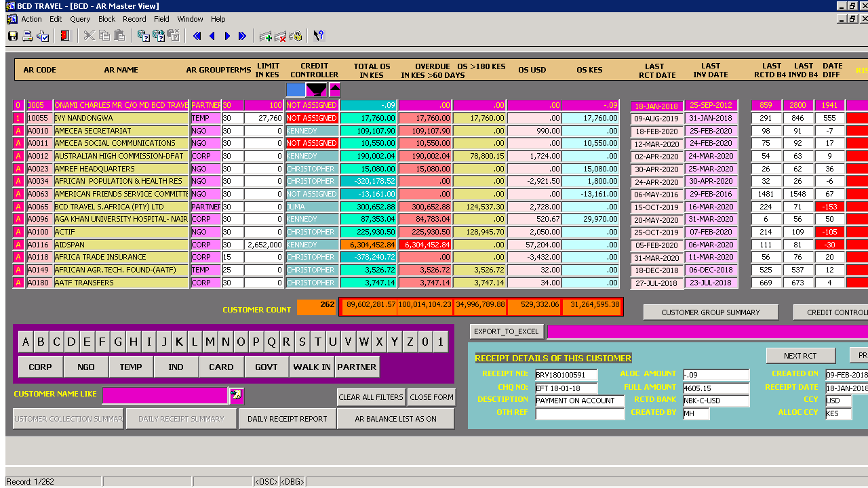This screenshot has width=868, height=488.
Task: Click the Remove Record toolbar icon
Action: pyautogui.click(x=281, y=36)
